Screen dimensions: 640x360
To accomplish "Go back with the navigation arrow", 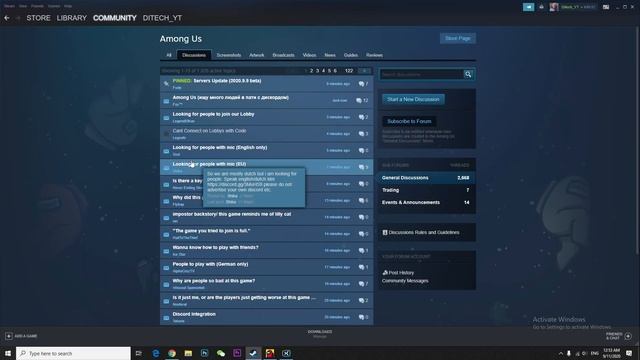I will [x=7, y=18].
